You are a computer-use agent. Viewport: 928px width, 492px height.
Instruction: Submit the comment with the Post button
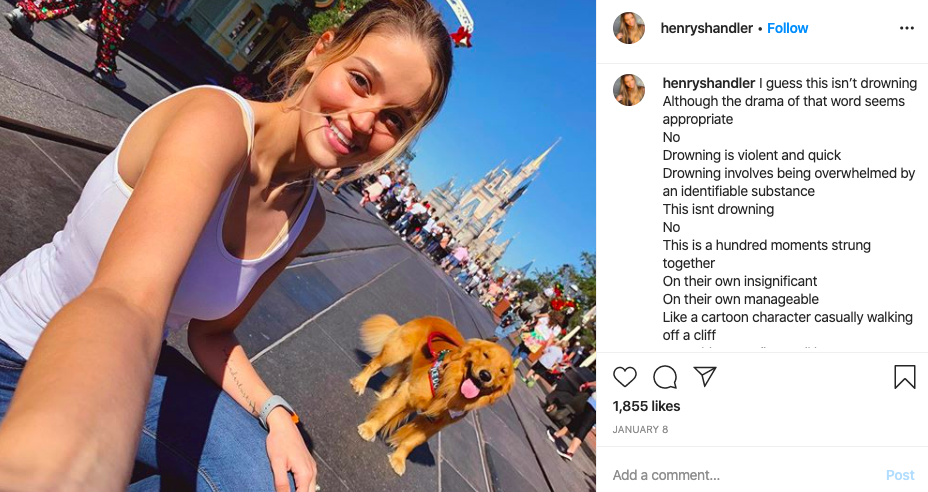click(x=900, y=475)
